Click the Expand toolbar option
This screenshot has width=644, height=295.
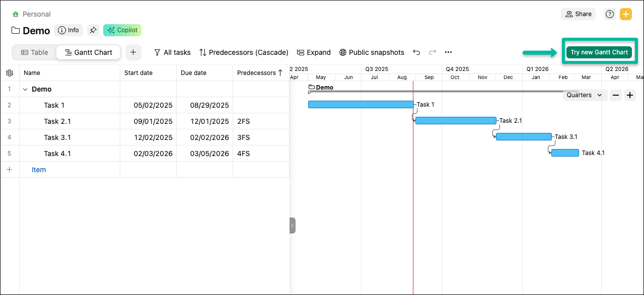tap(314, 52)
